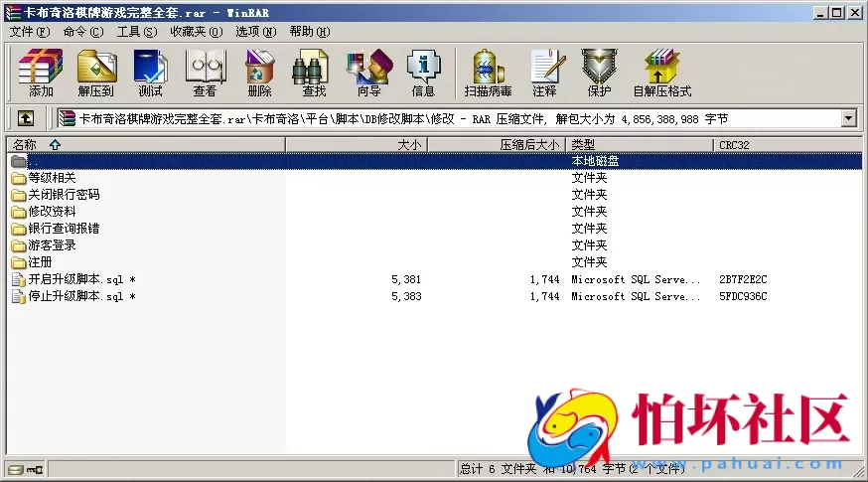The width and height of the screenshot is (868, 482).
Task: Maximize the WinRAR window
Action: coord(837,12)
